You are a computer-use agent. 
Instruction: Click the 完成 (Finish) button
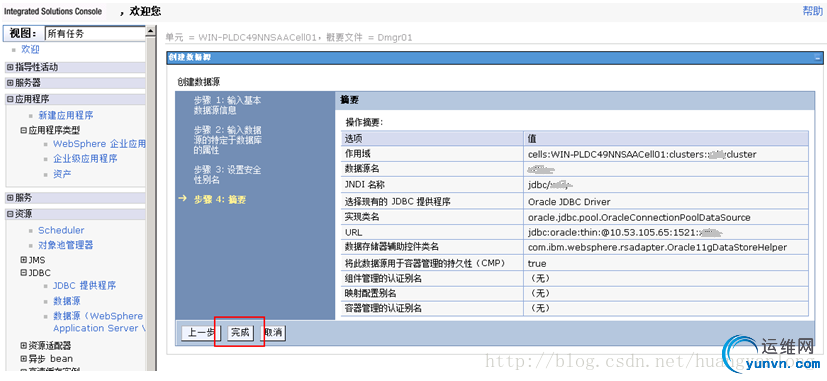pos(240,332)
